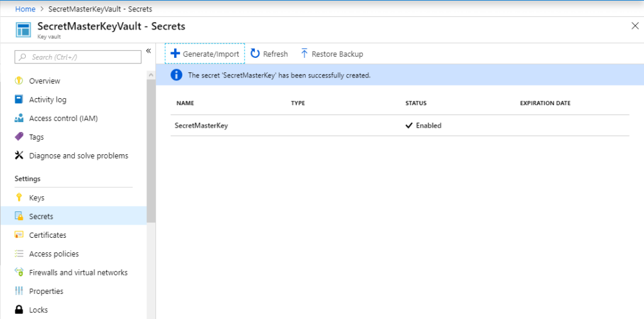
Task: Click the Access control (IAM) people icon
Action: (19, 118)
